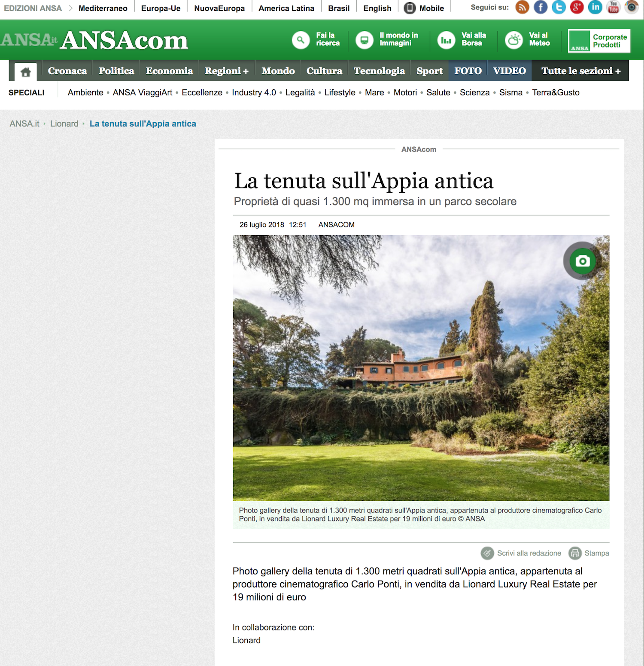This screenshot has height=666, width=644.
Task: Click the villa photo thumbnail
Action: point(421,368)
